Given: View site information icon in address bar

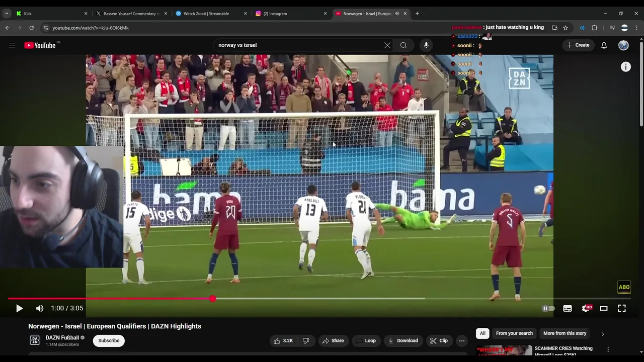Looking at the screenshot, I should tap(46, 28).
